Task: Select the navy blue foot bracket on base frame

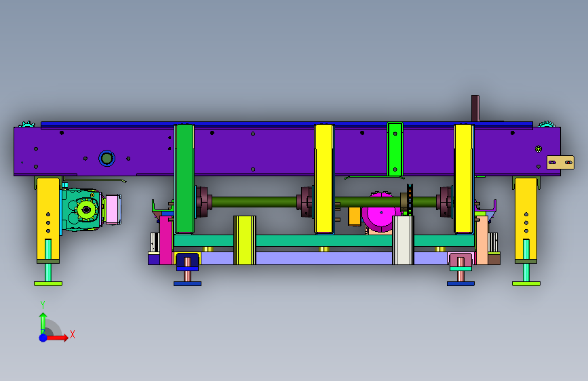Action: pos(187,262)
